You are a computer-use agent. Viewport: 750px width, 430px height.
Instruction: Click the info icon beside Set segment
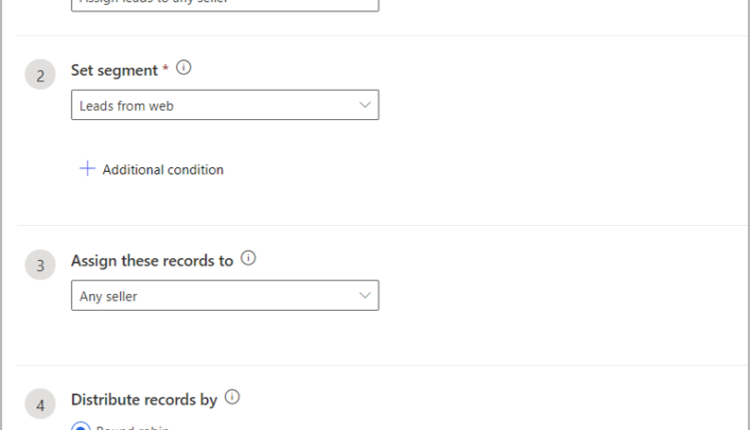[183, 69]
